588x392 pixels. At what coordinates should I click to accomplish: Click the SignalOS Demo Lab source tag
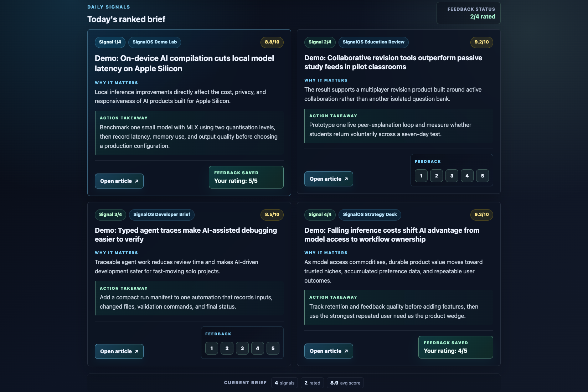[x=155, y=42]
